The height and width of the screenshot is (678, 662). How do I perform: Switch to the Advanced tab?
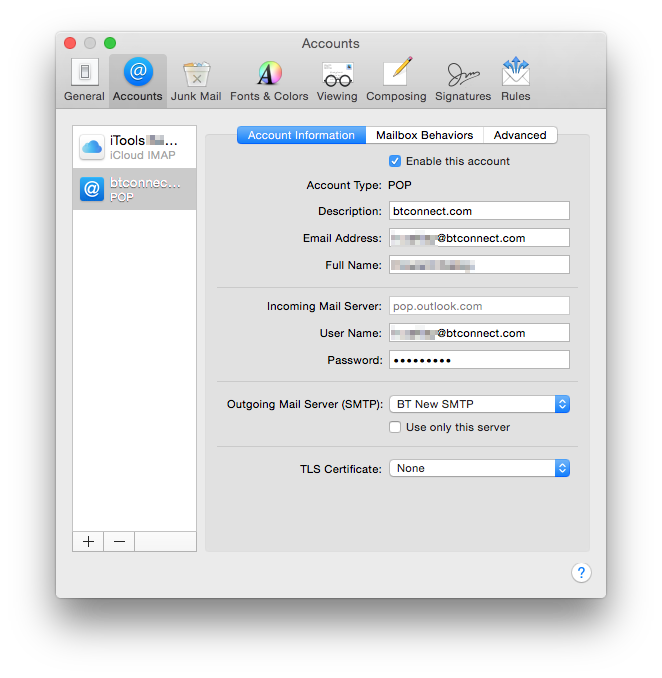click(x=520, y=135)
